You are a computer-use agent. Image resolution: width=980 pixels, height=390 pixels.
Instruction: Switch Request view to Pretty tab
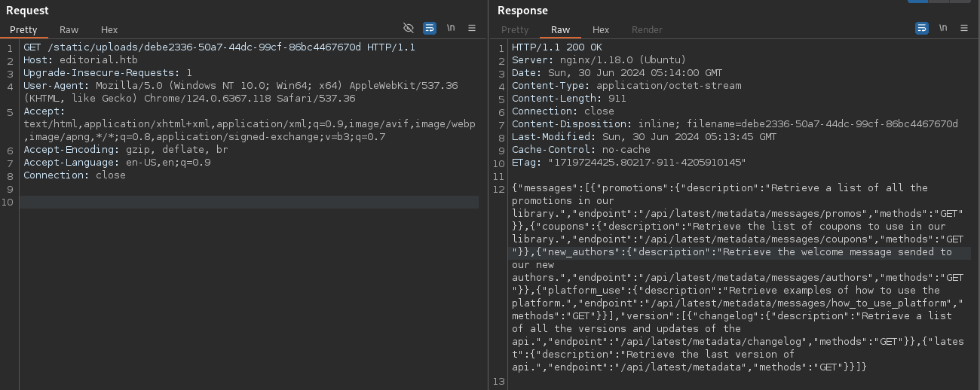tap(23, 30)
